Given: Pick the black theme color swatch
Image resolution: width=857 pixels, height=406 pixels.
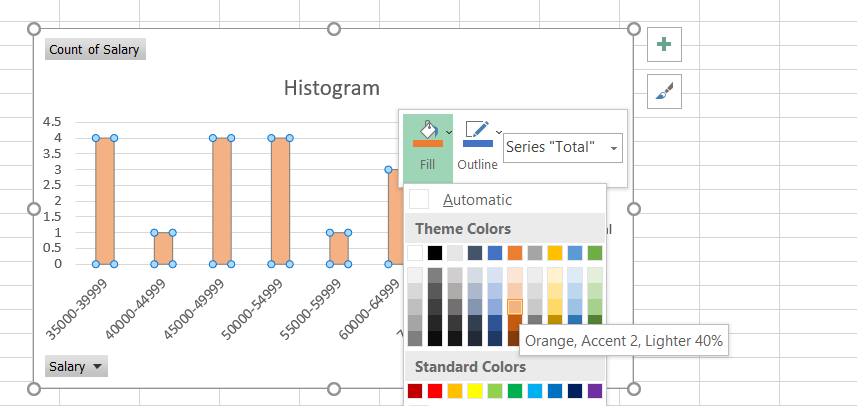Looking at the screenshot, I should (435, 253).
